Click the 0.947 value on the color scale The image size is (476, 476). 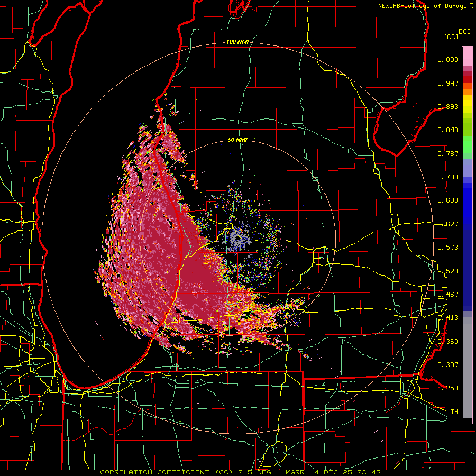point(448,83)
